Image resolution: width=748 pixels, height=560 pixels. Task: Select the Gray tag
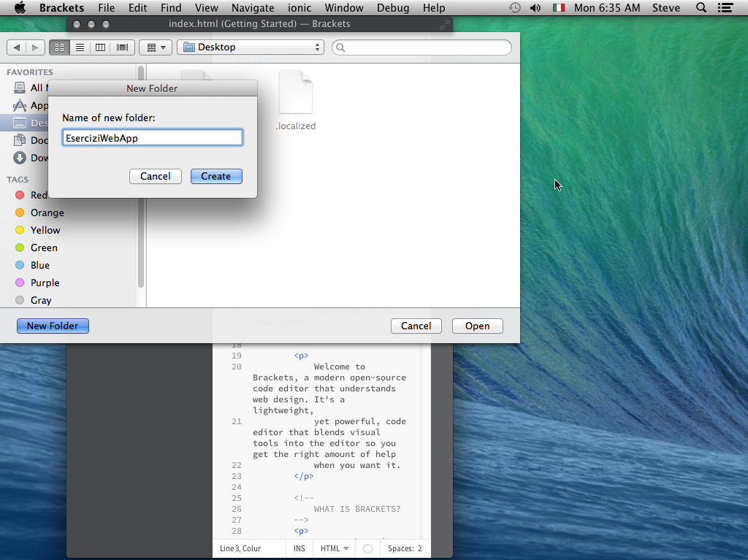[34, 301]
